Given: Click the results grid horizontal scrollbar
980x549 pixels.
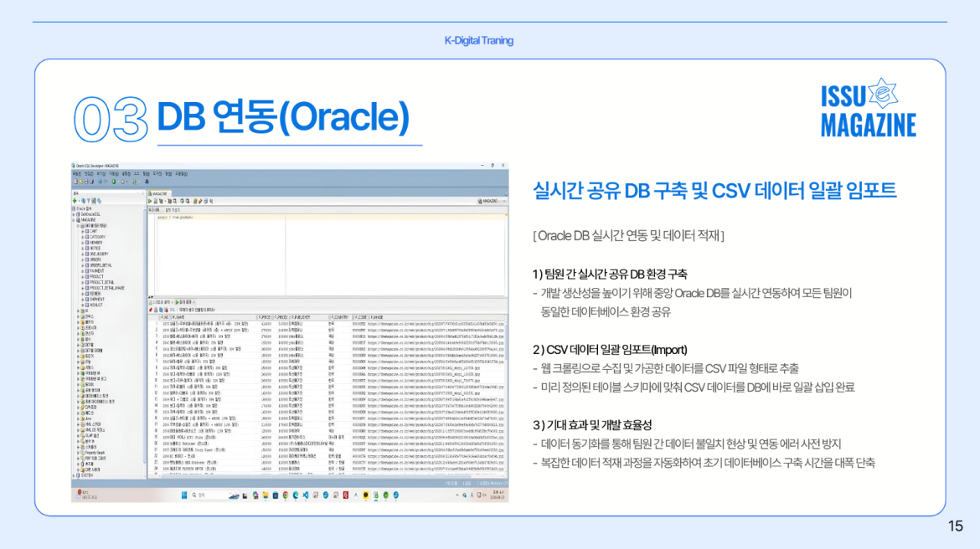Looking at the screenshot, I should pos(325,476).
